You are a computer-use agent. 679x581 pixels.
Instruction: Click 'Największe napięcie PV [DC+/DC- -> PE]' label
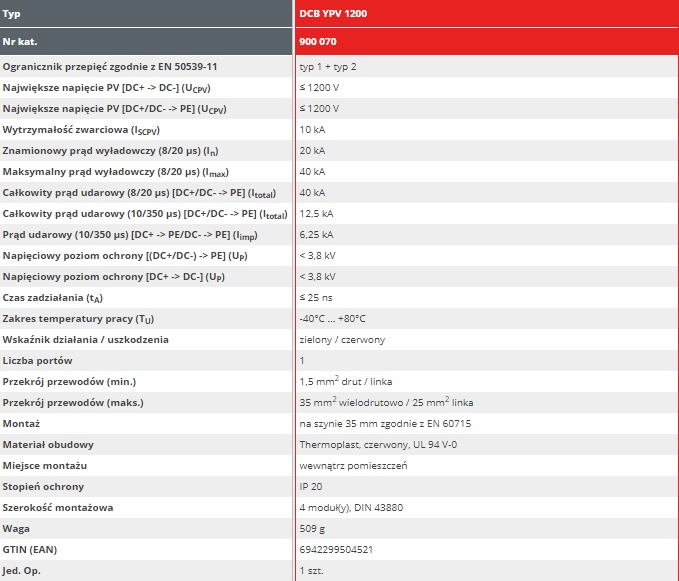tap(114, 109)
